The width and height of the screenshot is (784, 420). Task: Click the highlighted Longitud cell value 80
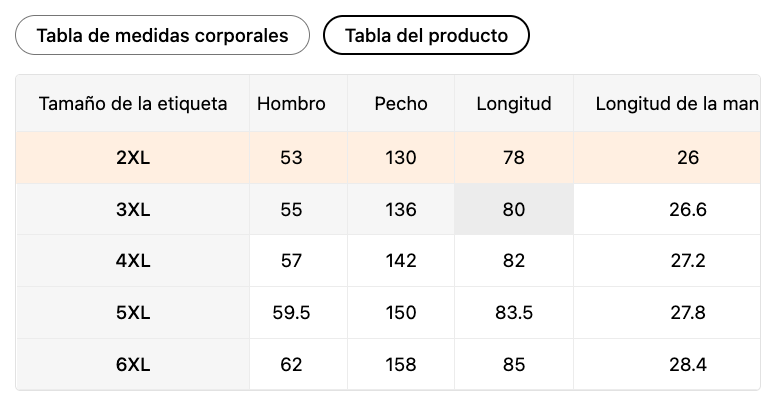click(x=514, y=210)
